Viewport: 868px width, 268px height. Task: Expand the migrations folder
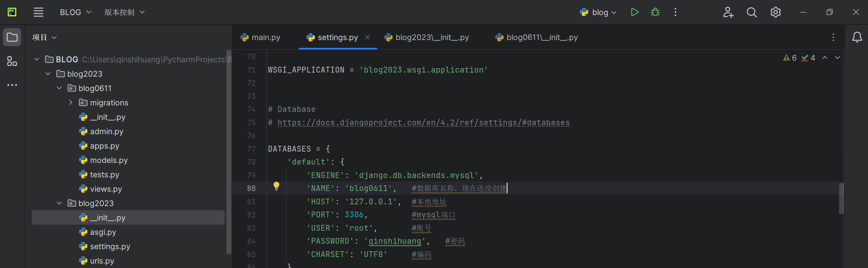pyautogui.click(x=71, y=102)
